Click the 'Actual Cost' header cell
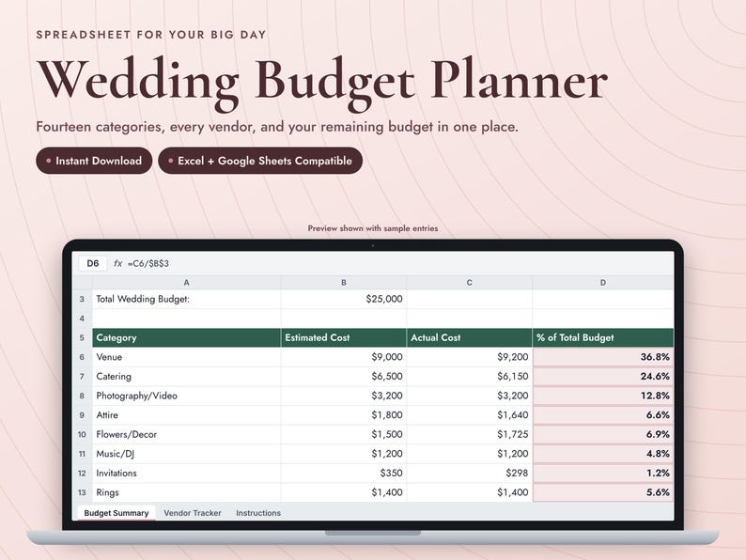Screen dimensions: 746x560 (x=469, y=338)
